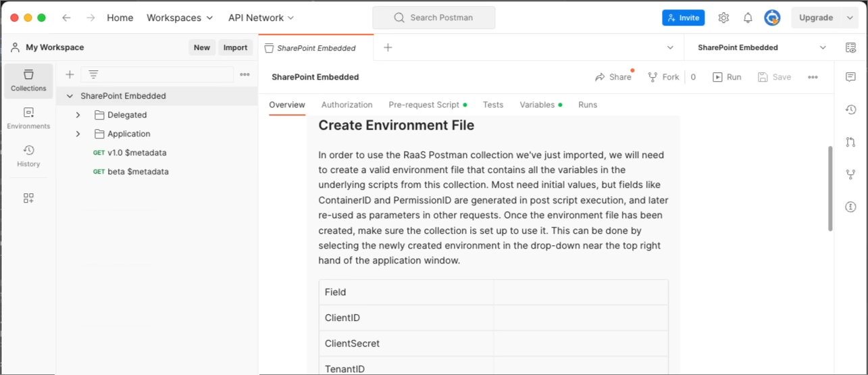Click the Field header cell
Screen dimensions: 868x375
406,292
